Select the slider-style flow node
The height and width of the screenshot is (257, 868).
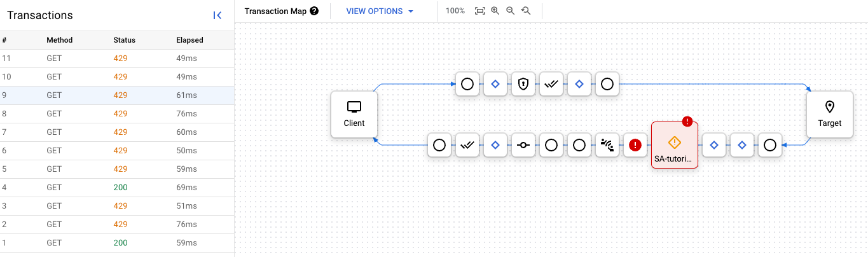523,145
